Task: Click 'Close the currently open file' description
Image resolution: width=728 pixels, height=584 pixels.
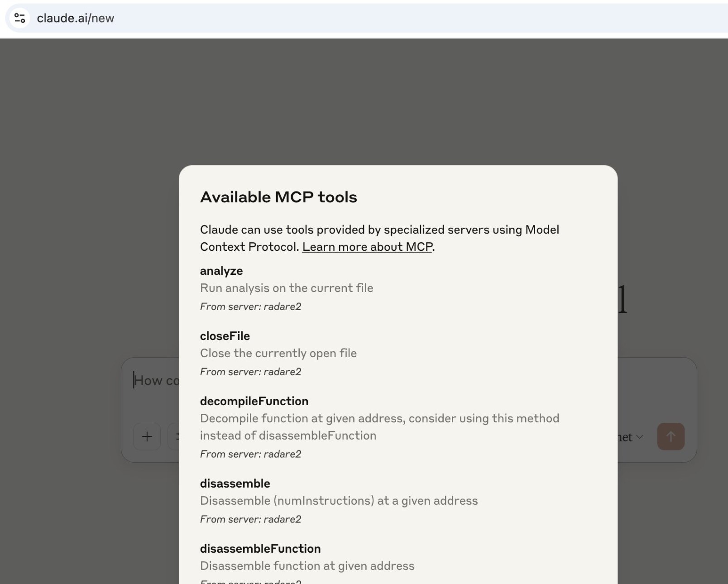Action: coord(278,353)
